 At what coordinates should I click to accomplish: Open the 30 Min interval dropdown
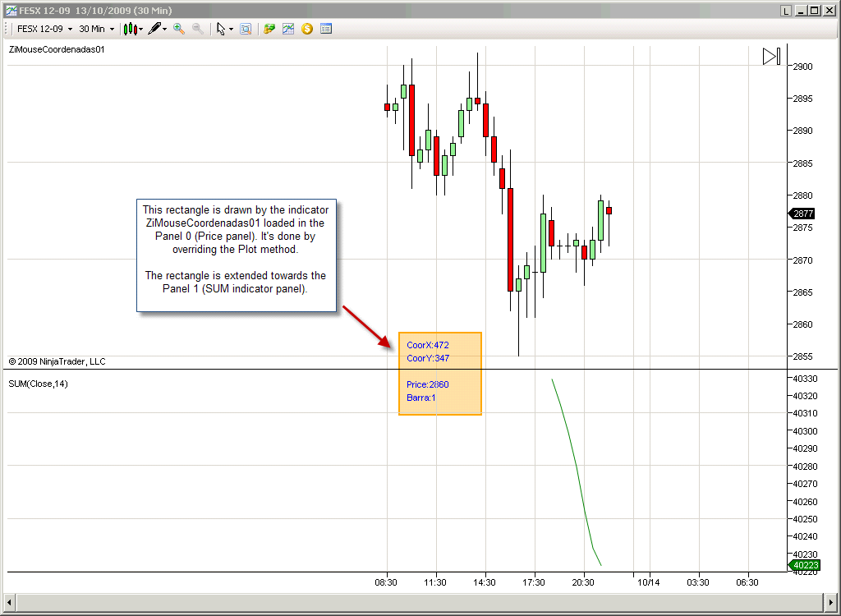point(97,29)
